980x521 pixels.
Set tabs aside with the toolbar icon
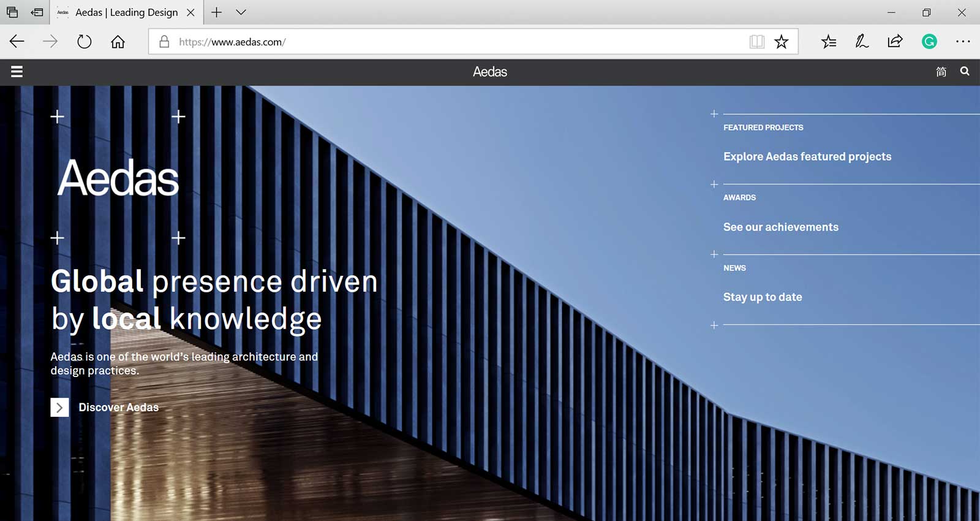tap(37, 12)
